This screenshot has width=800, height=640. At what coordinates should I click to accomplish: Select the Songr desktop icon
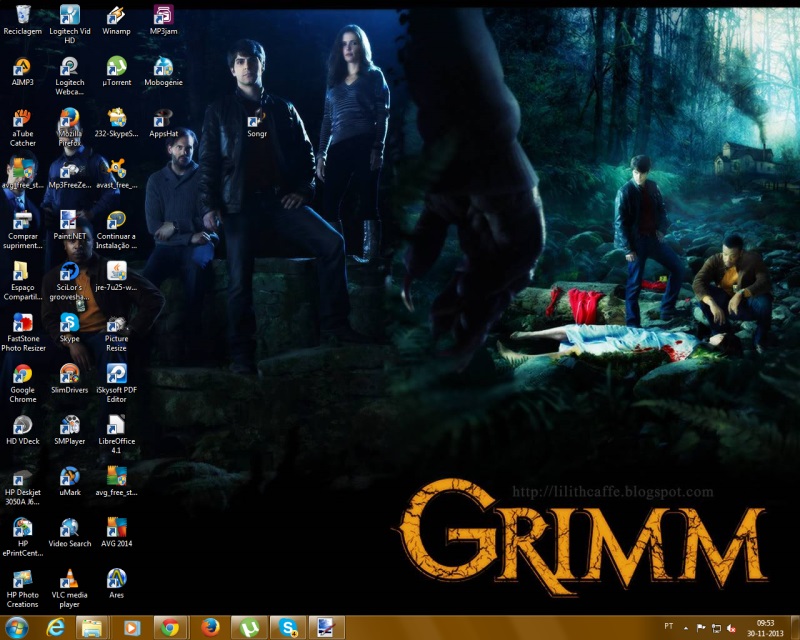point(255,119)
